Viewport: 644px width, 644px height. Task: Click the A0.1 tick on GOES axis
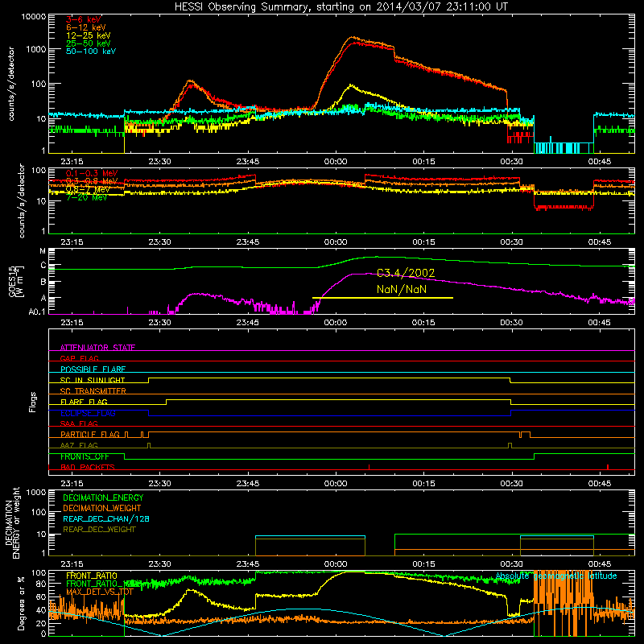pyautogui.click(x=37, y=312)
